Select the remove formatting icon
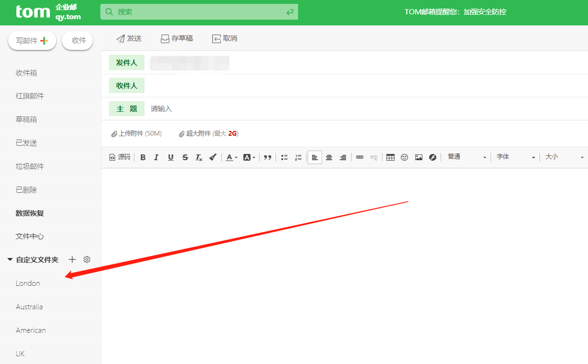 (199, 157)
